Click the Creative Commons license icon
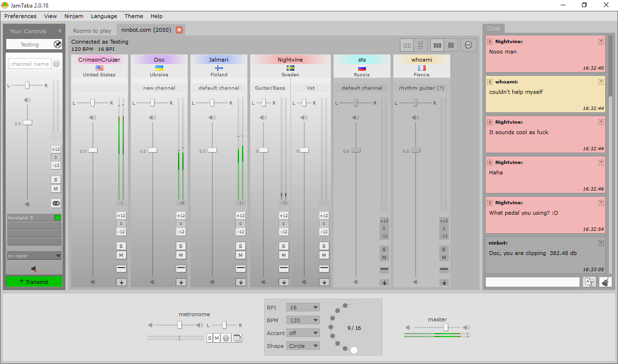 click(x=469, y=45)
